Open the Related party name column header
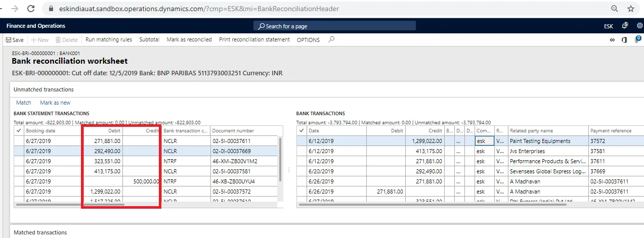 coord(548,131)
